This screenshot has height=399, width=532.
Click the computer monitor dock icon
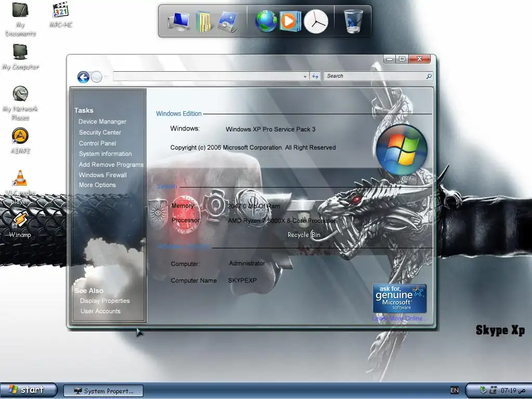tap(179, 21)
